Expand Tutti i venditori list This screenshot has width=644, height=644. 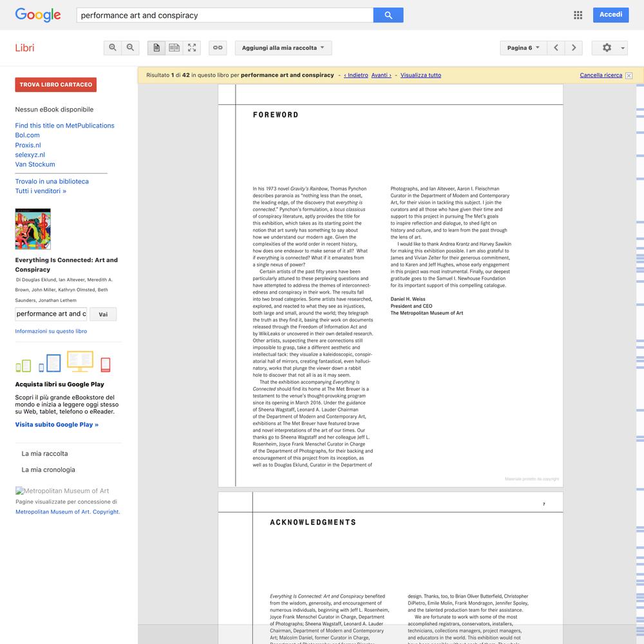tap(41, 191)
